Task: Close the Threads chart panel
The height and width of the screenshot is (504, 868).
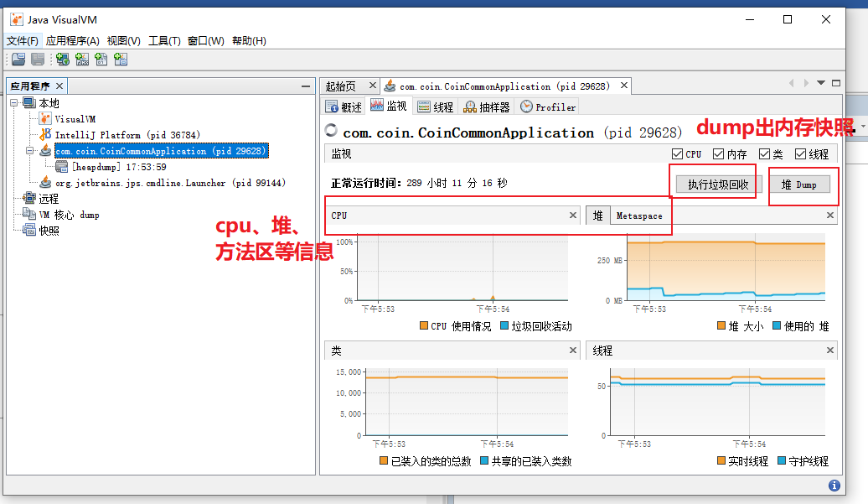Action: (829, 350)
